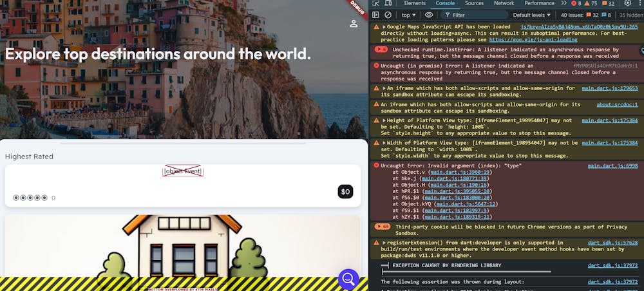The image size is (644, 291).
Task: Click 'The following assertion was thrown' line
Action: [x=452, y=282]
